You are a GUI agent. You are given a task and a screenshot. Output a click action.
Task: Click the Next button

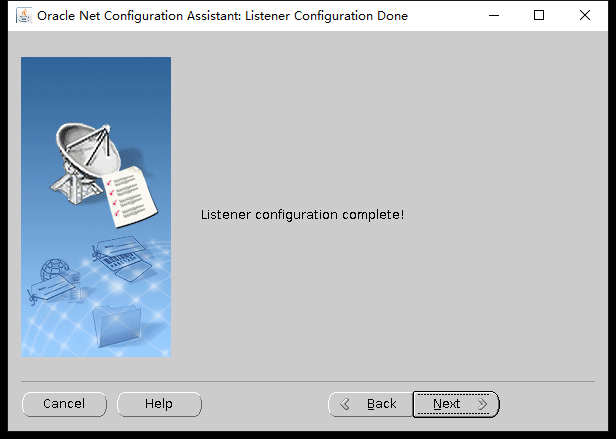click(x=456, y=404)
